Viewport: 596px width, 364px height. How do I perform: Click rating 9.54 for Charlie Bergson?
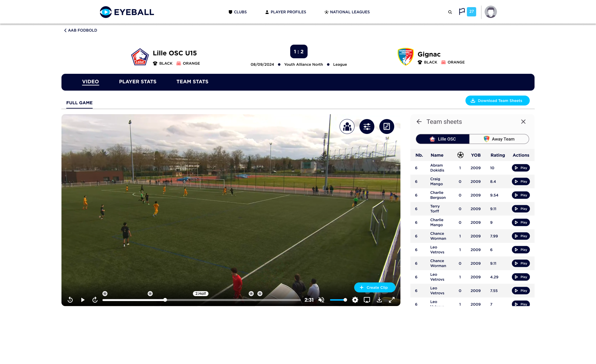(494, 195)
